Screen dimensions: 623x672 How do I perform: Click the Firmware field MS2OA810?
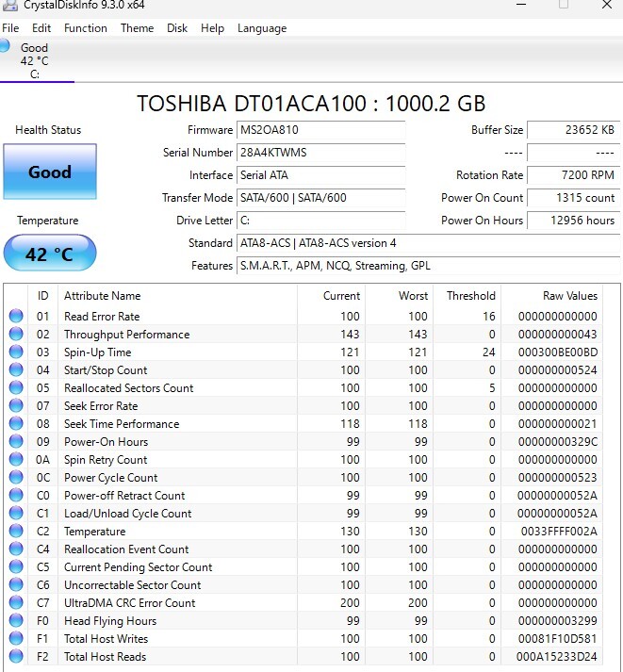pos(320,130)
